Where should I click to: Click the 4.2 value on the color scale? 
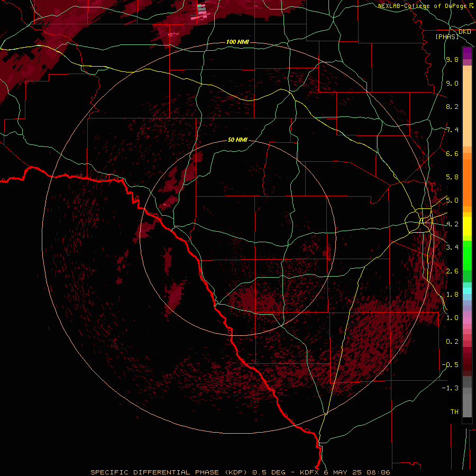[x=452, y=224]
